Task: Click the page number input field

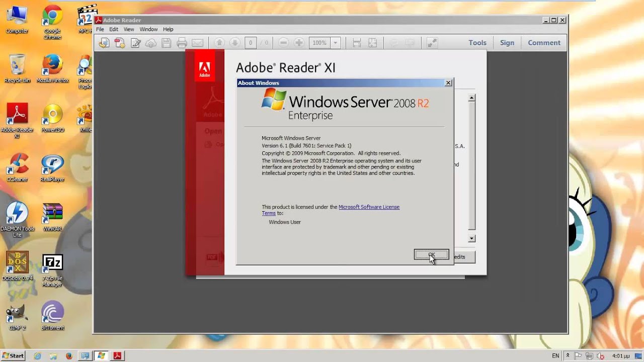Action: click(x=251, y=43)
